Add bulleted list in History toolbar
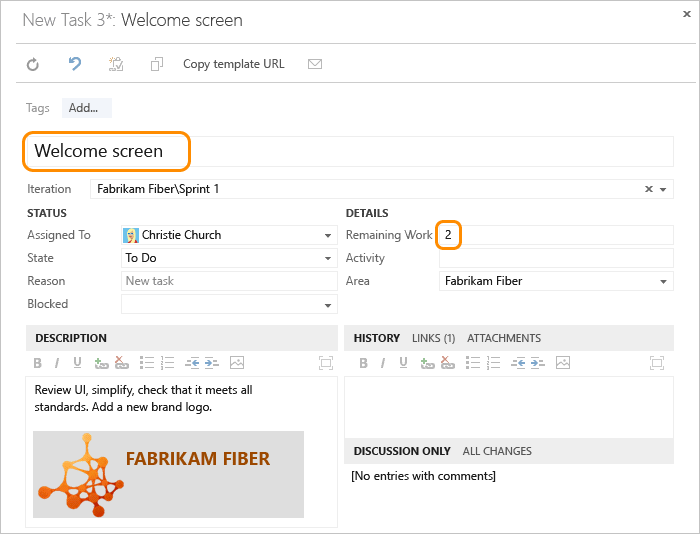 (473, 363)
